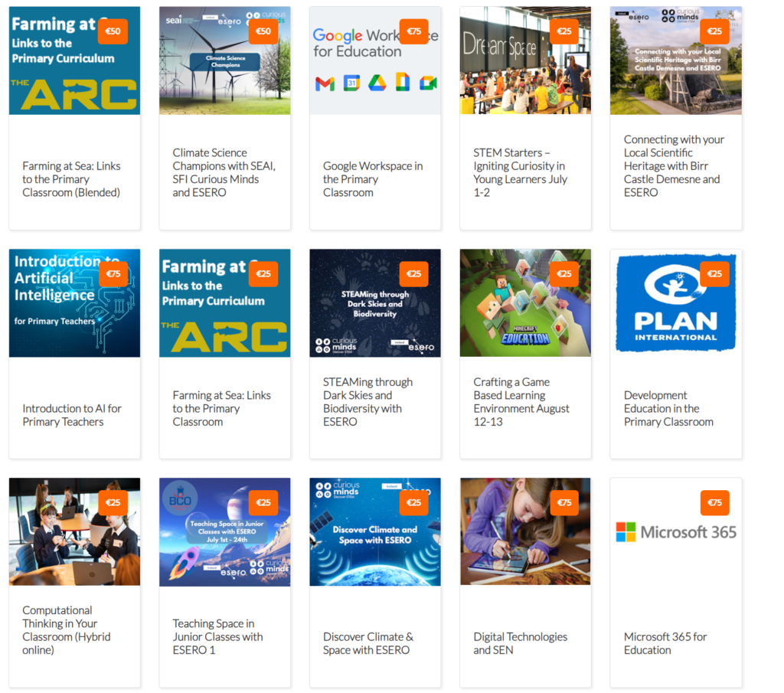Click the SEAI logo on Climate Science card
The image size is (784, 693).
tap(174, 21)
